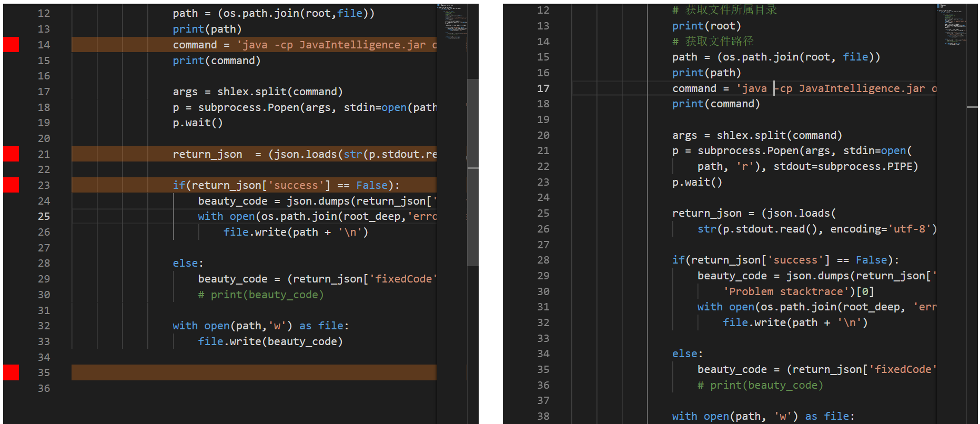Viewport: 980px width, 424px height.
Task: Click the minimap preview in the right pane
Action: coord(952,24)
